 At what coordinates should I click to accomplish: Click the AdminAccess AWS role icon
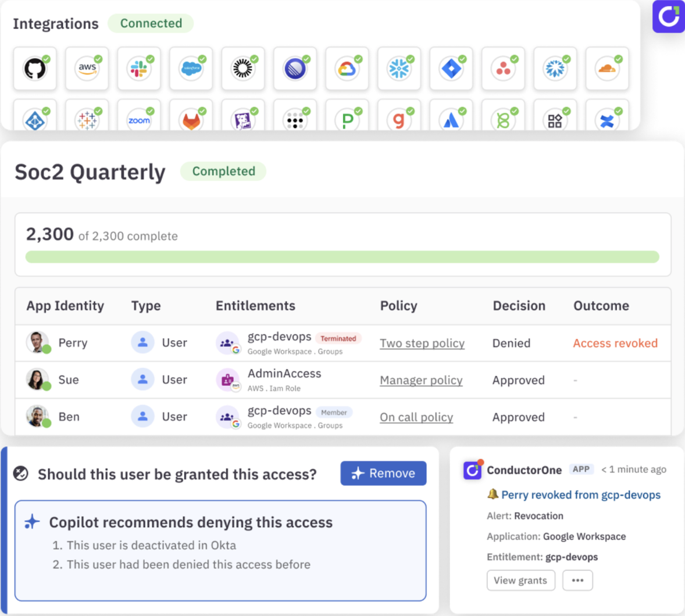click(x=227, y=380)
